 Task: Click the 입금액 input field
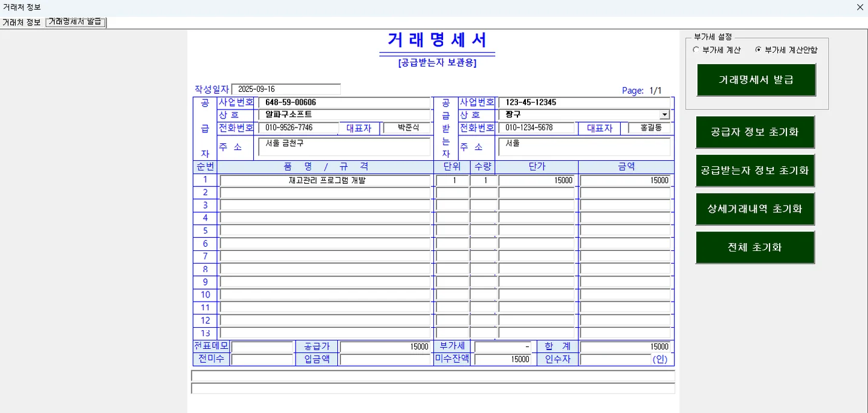(385, 360)
